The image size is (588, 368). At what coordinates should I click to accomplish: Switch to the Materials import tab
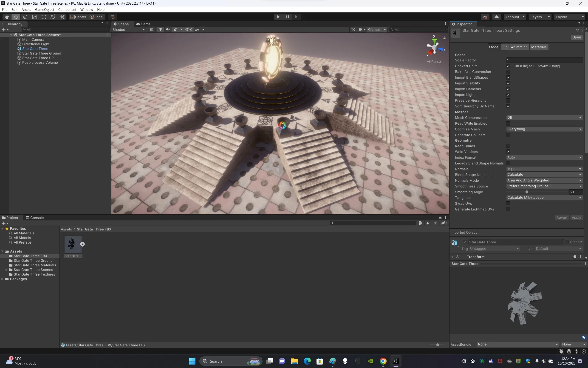pos(539,47)
